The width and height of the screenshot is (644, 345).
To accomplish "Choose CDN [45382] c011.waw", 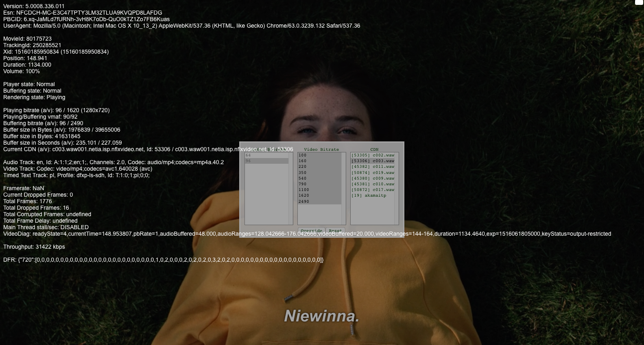I will [x=373, y=167].
